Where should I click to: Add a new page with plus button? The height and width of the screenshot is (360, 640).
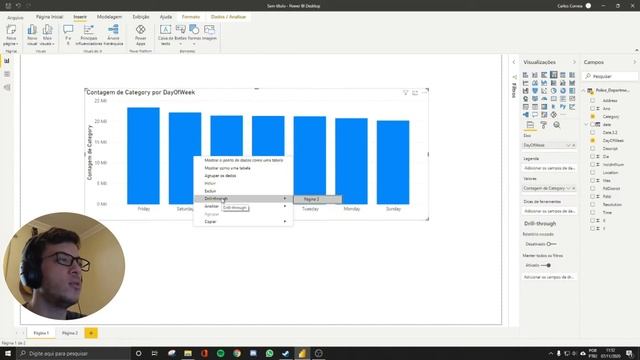click(x=91, y=333)
